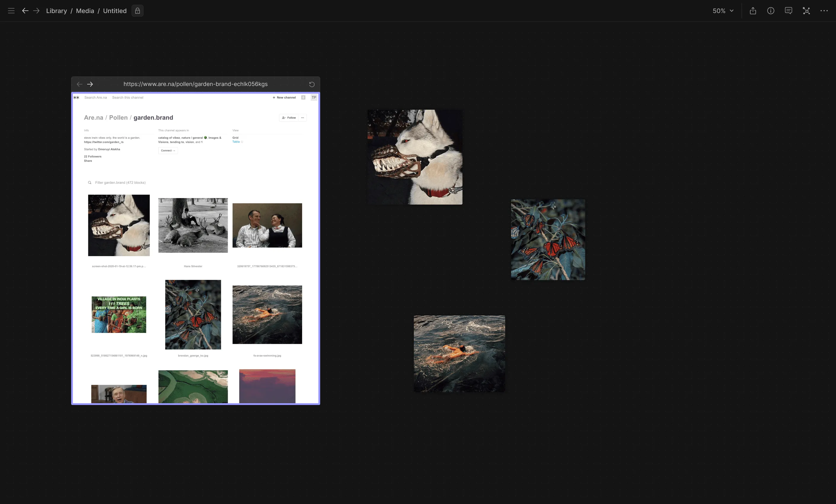Click the embedded browser's forward arrow
The image size is (836, 504).
[90, 84]
